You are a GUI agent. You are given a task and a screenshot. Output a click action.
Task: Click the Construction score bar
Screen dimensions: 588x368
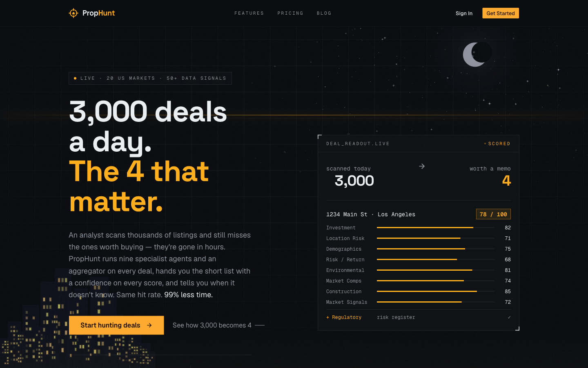436,292
